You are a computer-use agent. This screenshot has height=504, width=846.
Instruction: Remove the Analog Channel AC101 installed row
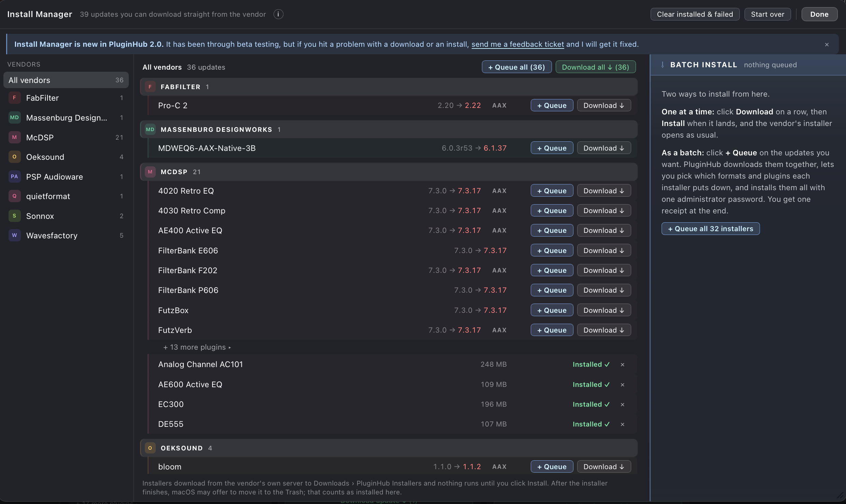tap(623, 365)
